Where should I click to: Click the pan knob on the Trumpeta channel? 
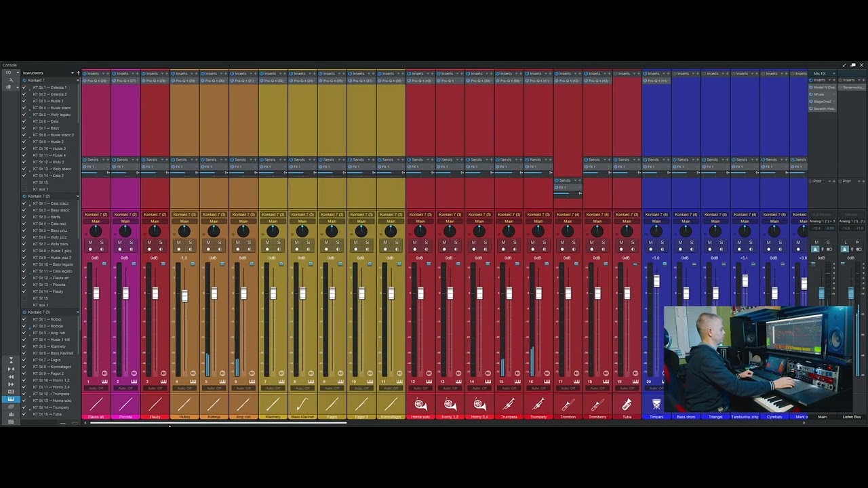coord(509,231)
